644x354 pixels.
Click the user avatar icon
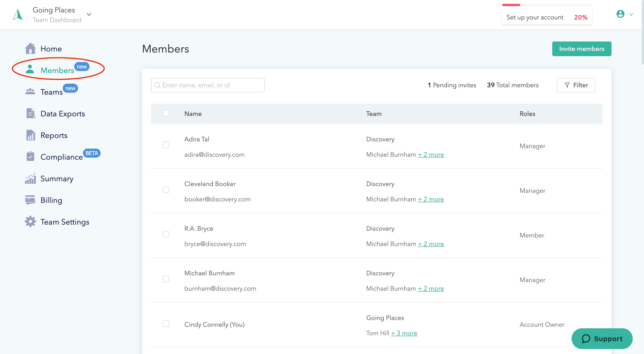(620, 14)
